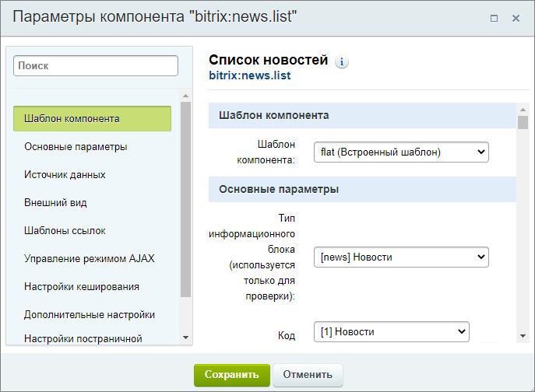
Task: Open the Шаблон компонента dropdown
Action: click(x=401, y=152)
